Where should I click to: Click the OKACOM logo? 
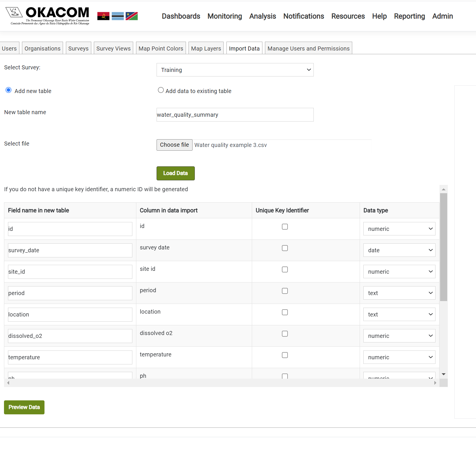[x=47, y=16]
